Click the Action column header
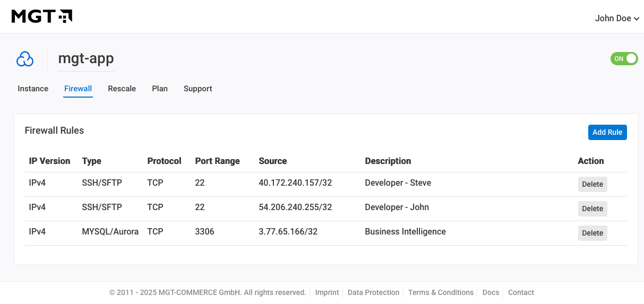The image size is (644, 304). point(591,161)
